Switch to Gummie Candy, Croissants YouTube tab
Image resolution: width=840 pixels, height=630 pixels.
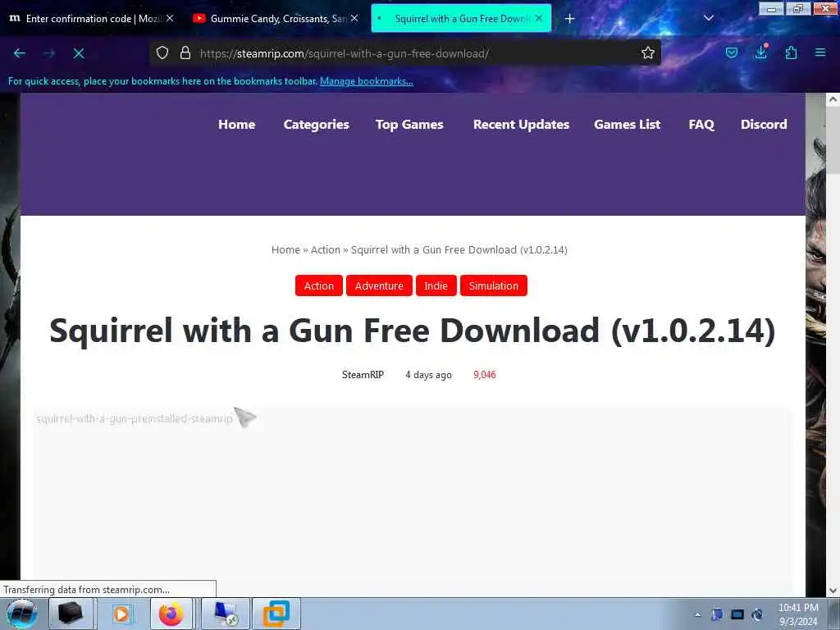point(275,19)
